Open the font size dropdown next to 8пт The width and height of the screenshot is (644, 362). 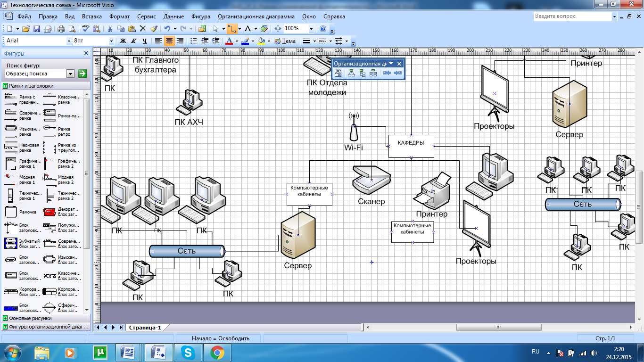point(111,41)
